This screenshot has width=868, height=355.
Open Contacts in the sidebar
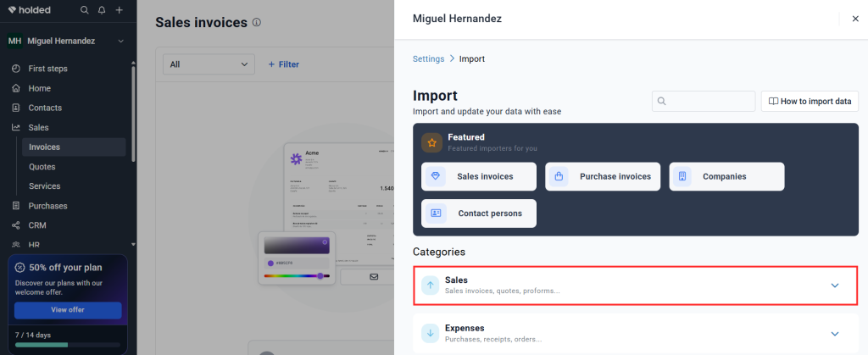point(45,108)
